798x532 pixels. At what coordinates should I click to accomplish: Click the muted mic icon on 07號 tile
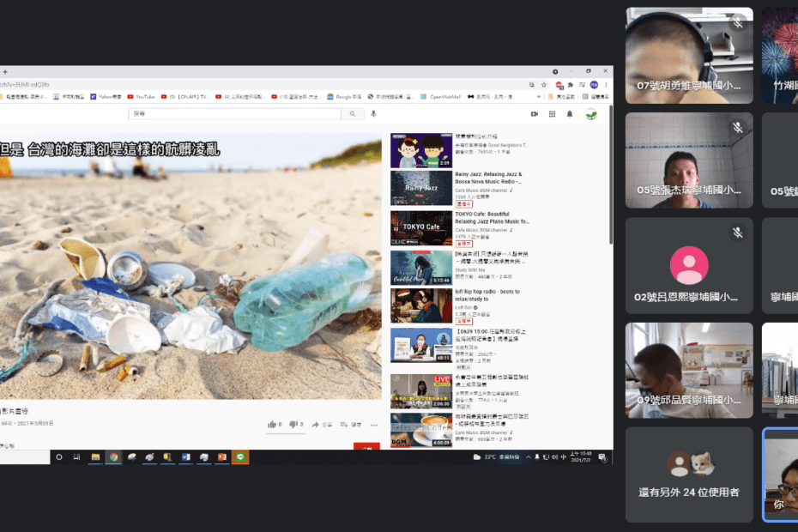[738, 23]
